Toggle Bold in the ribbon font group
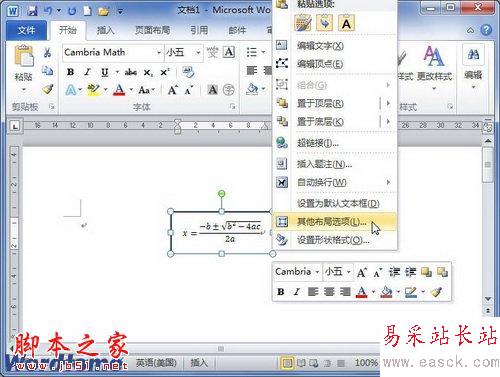 70,72
